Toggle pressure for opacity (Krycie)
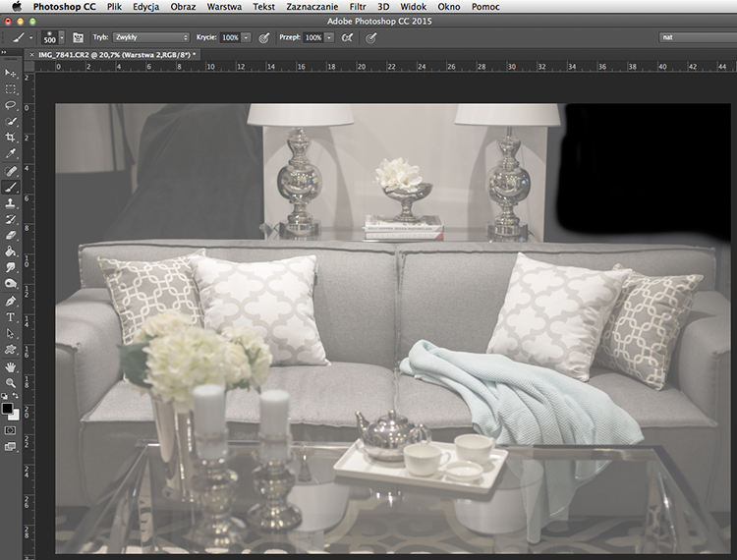The width and height of the screenshot is (737, 560). [264, 37]
